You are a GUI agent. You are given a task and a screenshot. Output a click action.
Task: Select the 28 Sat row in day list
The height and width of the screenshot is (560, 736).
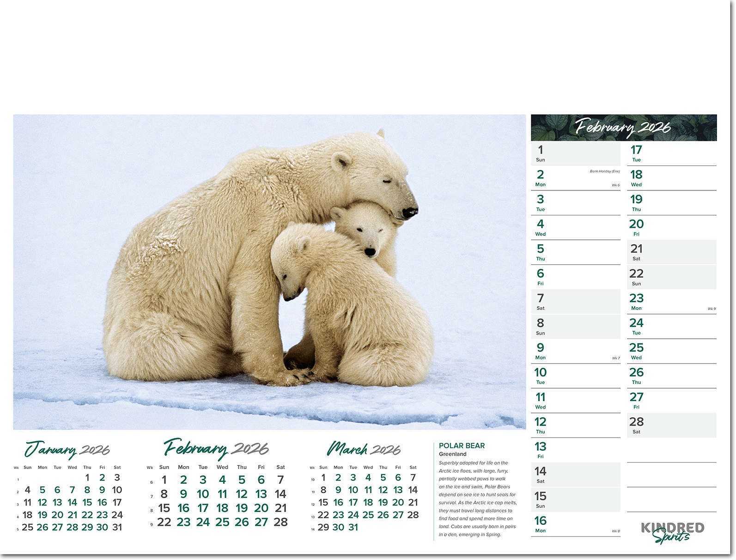tap(671, 426)
